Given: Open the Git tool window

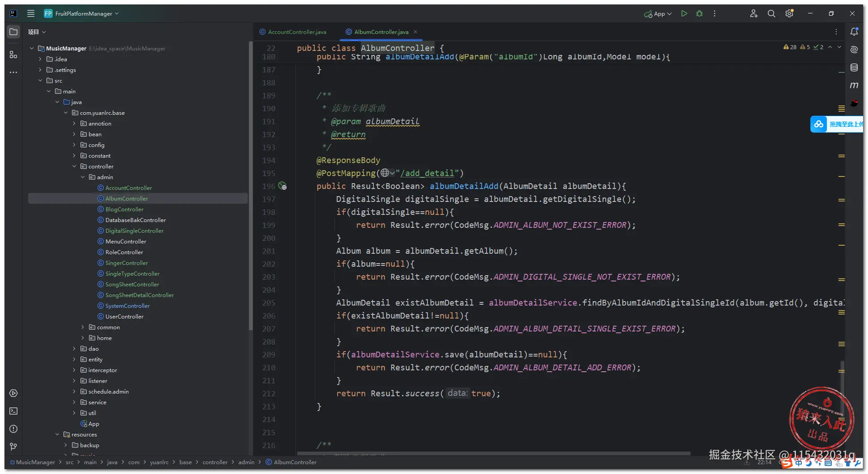Looking at the screenshot, I should [13, 447].
